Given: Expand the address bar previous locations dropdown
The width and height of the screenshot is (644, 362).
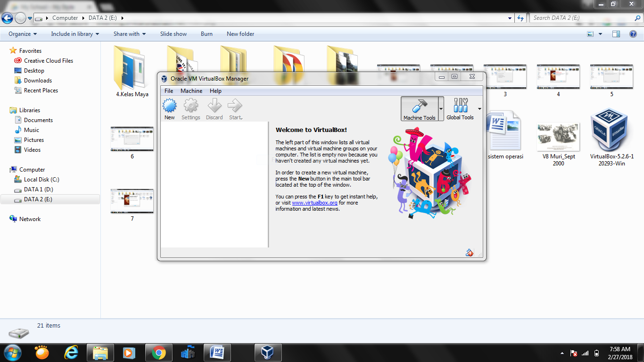Looking at the screenshot, I should coord(510,18).
